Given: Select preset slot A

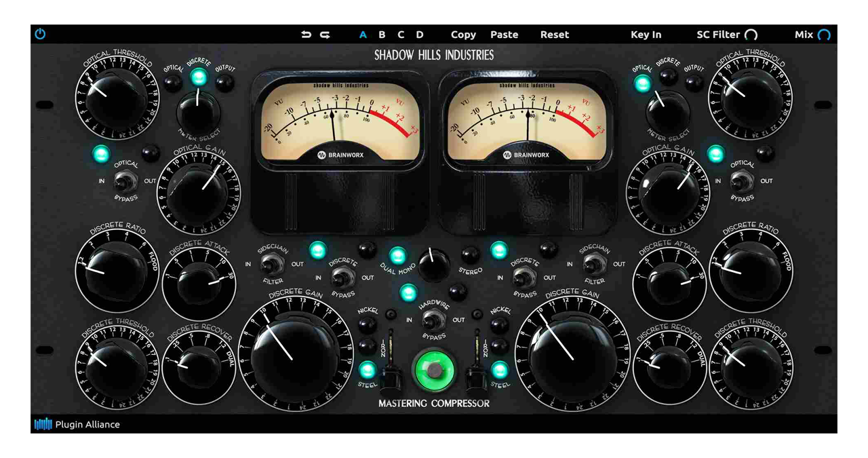Looking at the screenshot, I should click(363, 35).
